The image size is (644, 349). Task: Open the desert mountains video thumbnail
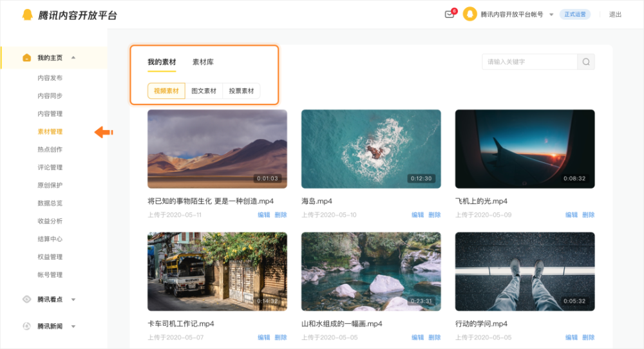[x=217, y=149]
